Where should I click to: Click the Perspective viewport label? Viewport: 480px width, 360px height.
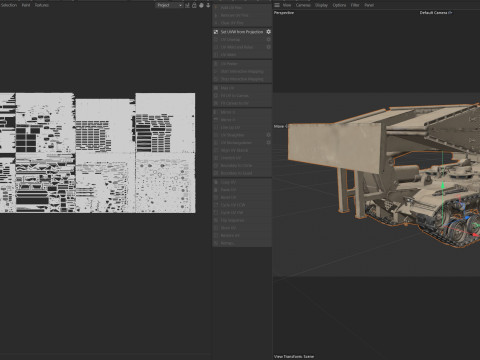(284, 13)
